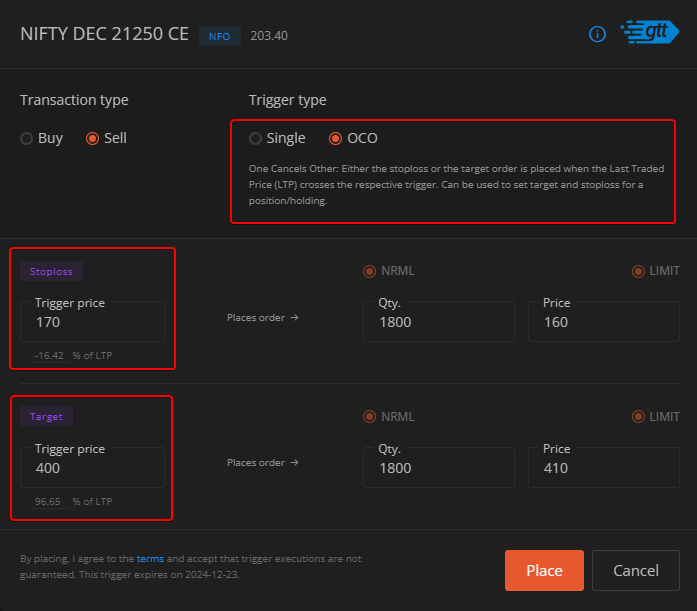Viewport: 697px width, 611px height.
Task: Click the NFO exchange tag
Action: [x=220, y=36]
